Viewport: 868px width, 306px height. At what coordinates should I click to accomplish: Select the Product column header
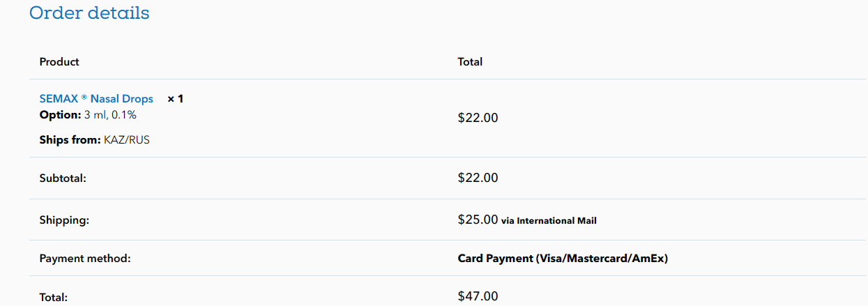[59, 62]
